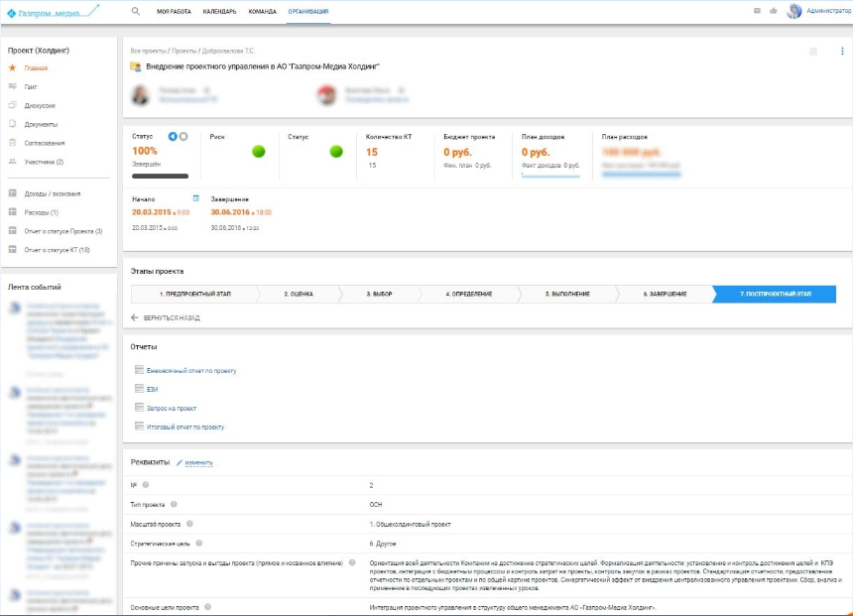This screenshot has width=853, height=616.
Task: Click the start date 20.03.2015
Action: coord(151,212)
